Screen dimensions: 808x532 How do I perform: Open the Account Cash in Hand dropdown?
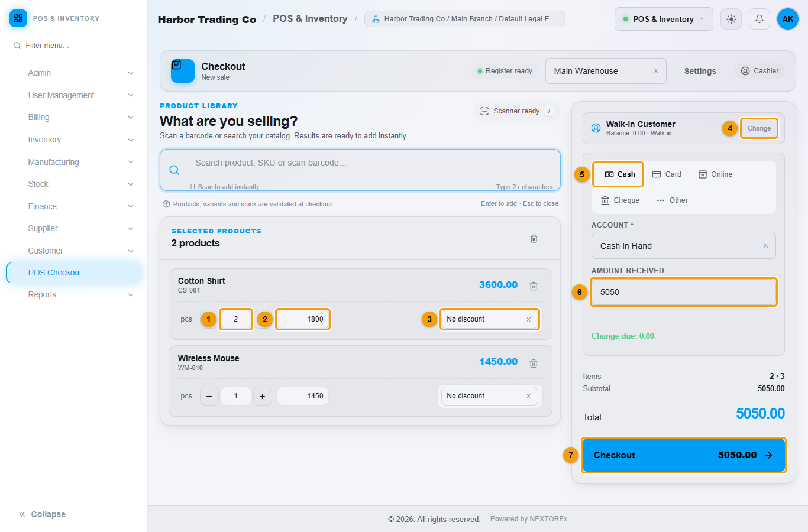tap(683, 246)
